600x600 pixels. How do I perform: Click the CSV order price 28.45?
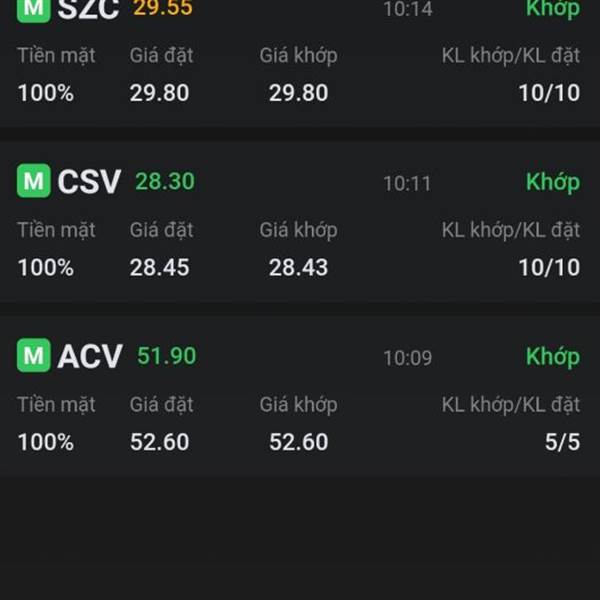159,267
